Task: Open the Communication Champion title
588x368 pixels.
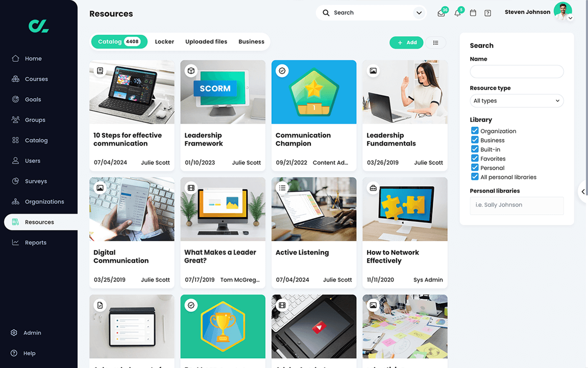Action: click(303, 140)
